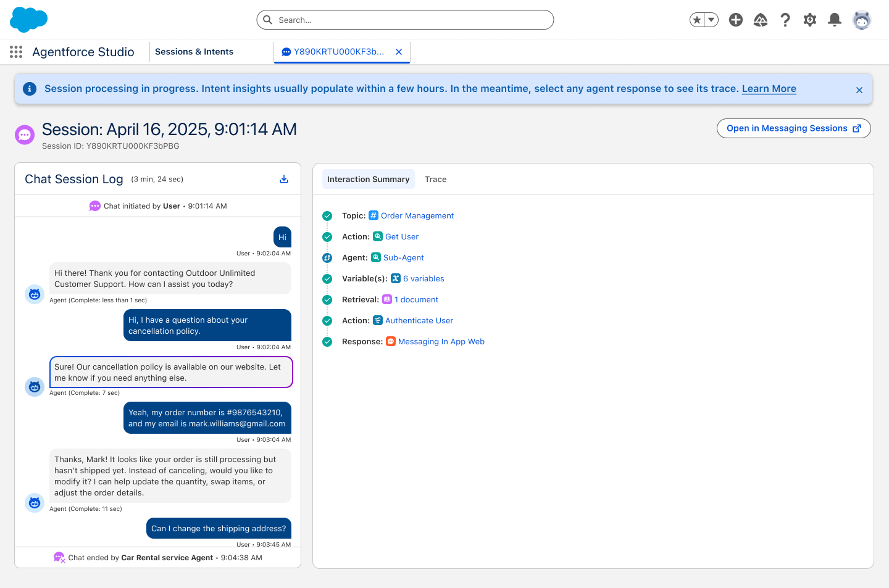Click the "Agent (Complete: 11 sec)" label

(x=86, y=509)
